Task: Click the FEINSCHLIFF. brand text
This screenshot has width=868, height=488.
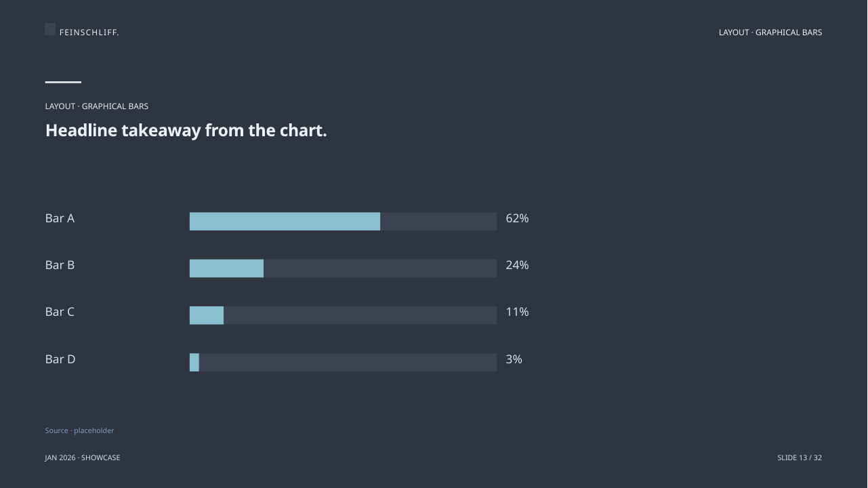Action: 89,33
